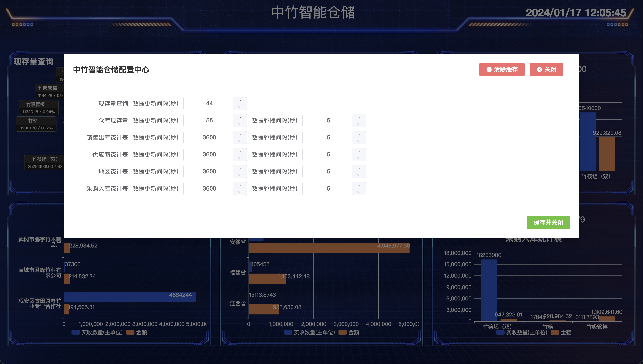Increase 地区统计表 carousel interval with up arrow
This screenshot has width=643, height=364.
click(359, 169)
